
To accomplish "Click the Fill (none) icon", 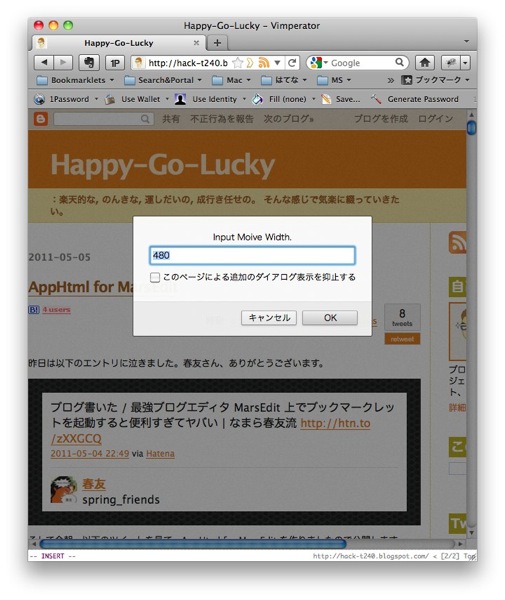I will click(x=257, y=99).
